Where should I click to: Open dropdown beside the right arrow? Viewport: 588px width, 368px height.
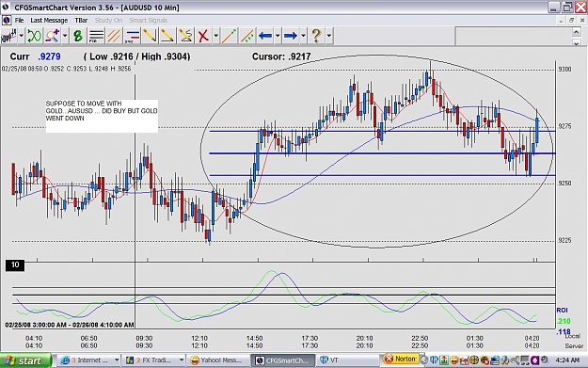click(303, 36)
